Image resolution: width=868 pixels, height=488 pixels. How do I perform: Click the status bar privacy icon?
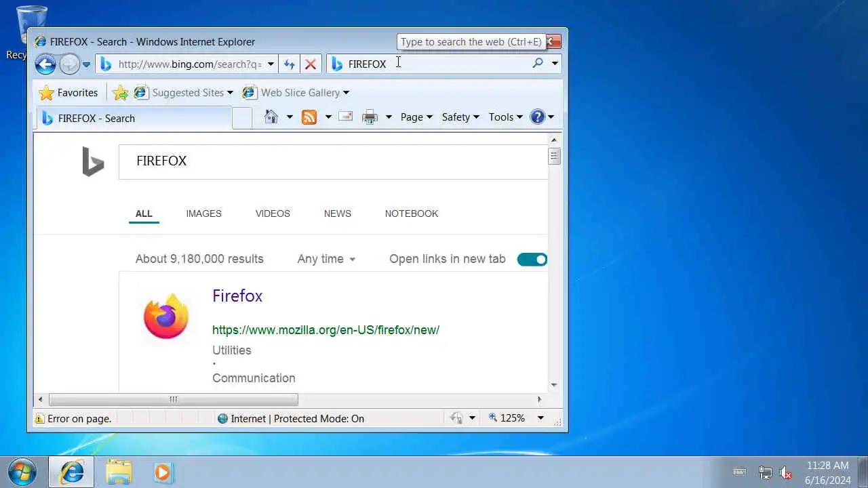(x=456, y=418)
